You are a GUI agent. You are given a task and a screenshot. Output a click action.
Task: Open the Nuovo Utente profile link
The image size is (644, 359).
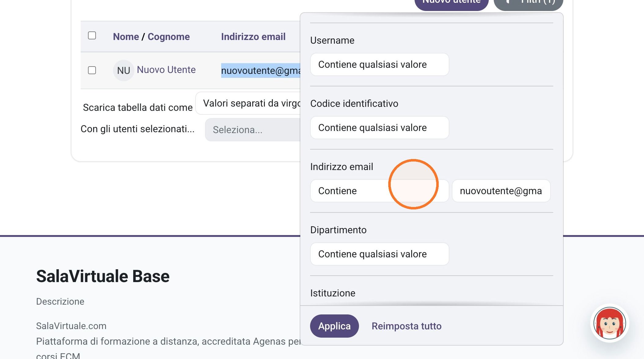[x=166, y=70]
